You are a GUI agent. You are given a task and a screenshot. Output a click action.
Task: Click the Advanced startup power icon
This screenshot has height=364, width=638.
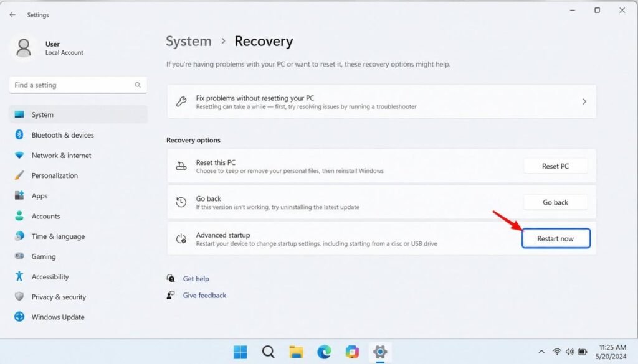(181, 238)
